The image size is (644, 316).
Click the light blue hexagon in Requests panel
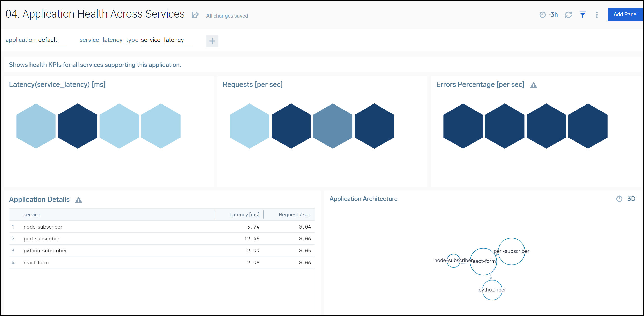click(x=249, y=126)
